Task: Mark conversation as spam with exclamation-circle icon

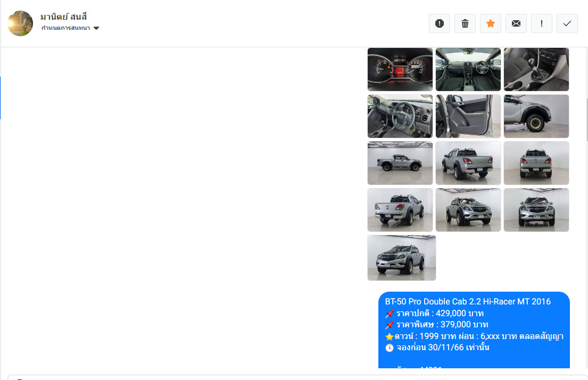Action: (439, 23)
